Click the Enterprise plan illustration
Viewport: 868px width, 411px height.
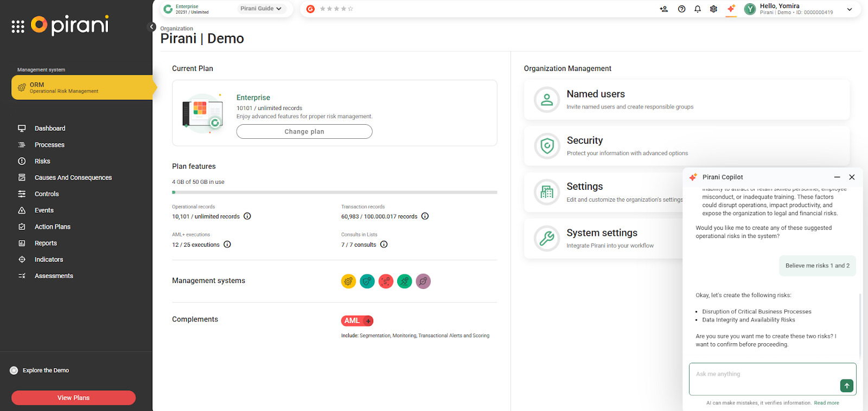203,113
